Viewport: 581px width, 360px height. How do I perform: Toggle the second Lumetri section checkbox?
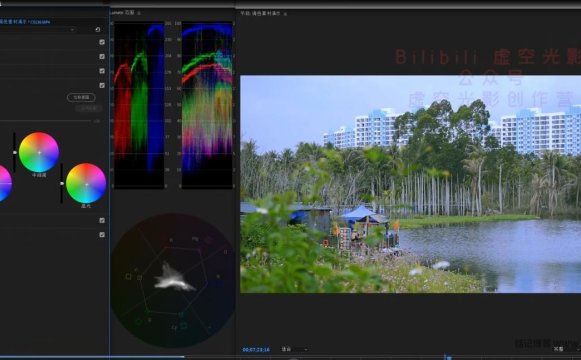click(x=102, y=57)
